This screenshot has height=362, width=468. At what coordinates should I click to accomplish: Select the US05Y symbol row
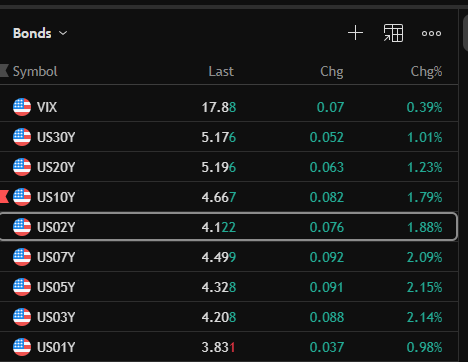(229, 287)
